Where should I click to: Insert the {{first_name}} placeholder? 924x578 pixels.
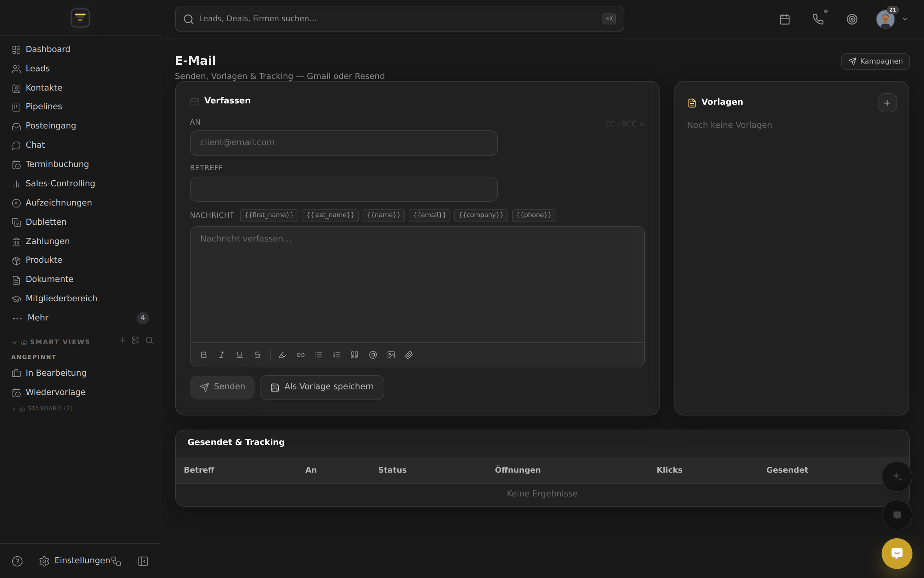[x=269, y=215]
